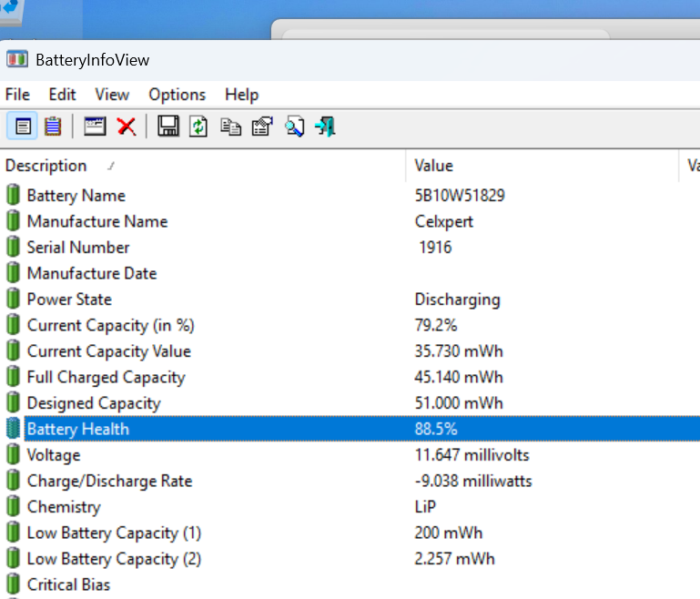Screen dimensions: 700x599
Task: Switch to Battery Log view icon
Action: (x=53, y=127)
